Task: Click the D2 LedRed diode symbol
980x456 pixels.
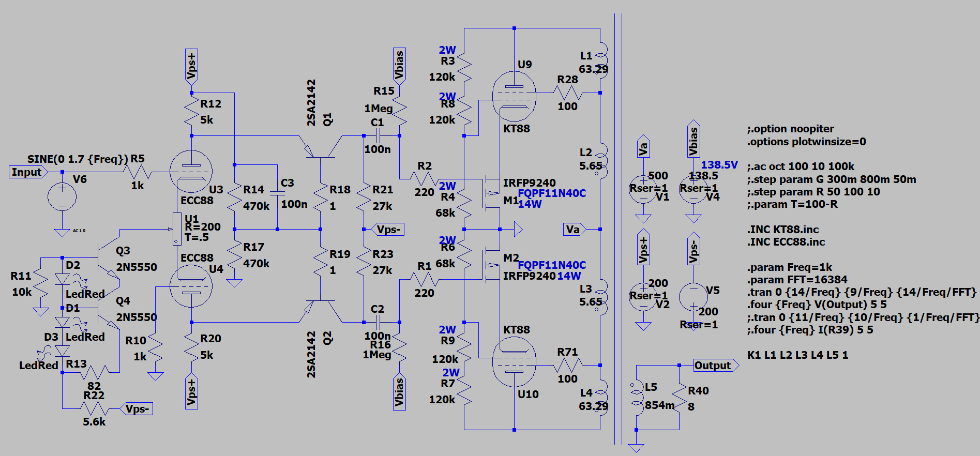Action: [x=63, y=279]
